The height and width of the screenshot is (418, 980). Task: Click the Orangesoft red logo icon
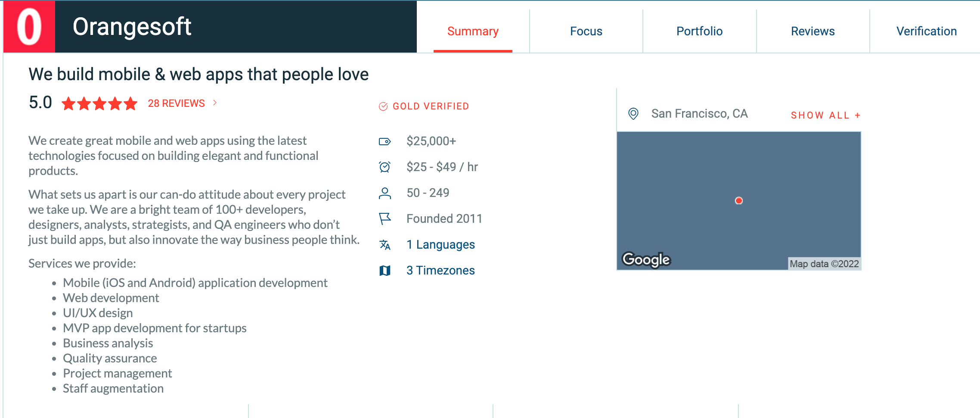coord(29,27)
